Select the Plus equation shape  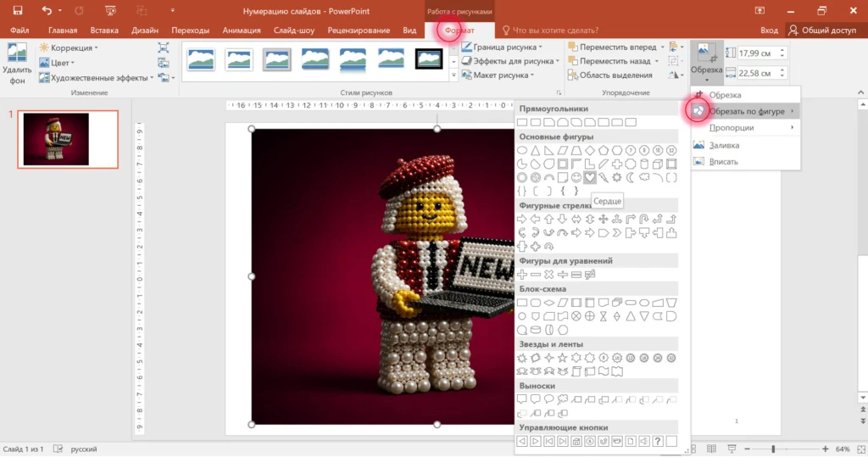[x=522, y=275]
